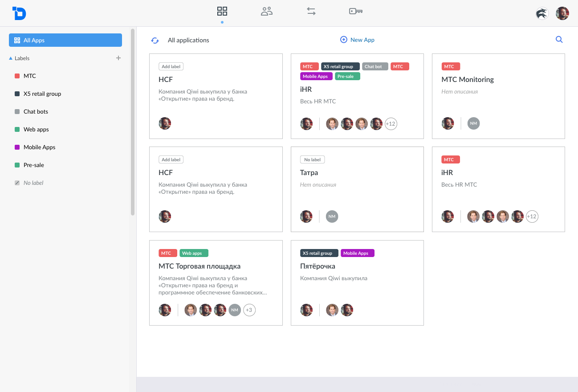Click the search magnifier icon
Viewport: 578px width, 392px height.
559,40
